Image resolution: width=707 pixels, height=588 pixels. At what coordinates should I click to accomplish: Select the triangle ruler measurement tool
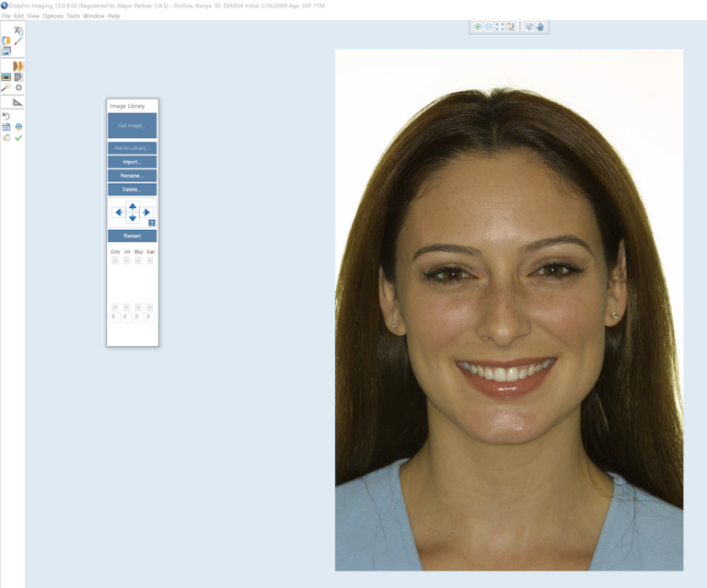(17, 102)
